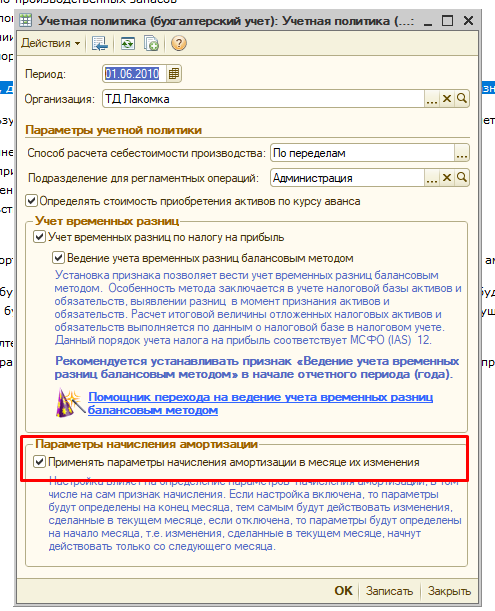Open the Действия menu
The height and width of the screenshot is (611, 495).
[x=50, y=43]
